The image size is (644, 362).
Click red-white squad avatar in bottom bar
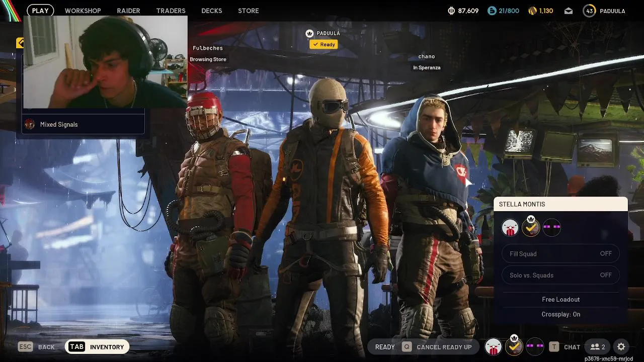pyautogui.click(x=494, y=346)
